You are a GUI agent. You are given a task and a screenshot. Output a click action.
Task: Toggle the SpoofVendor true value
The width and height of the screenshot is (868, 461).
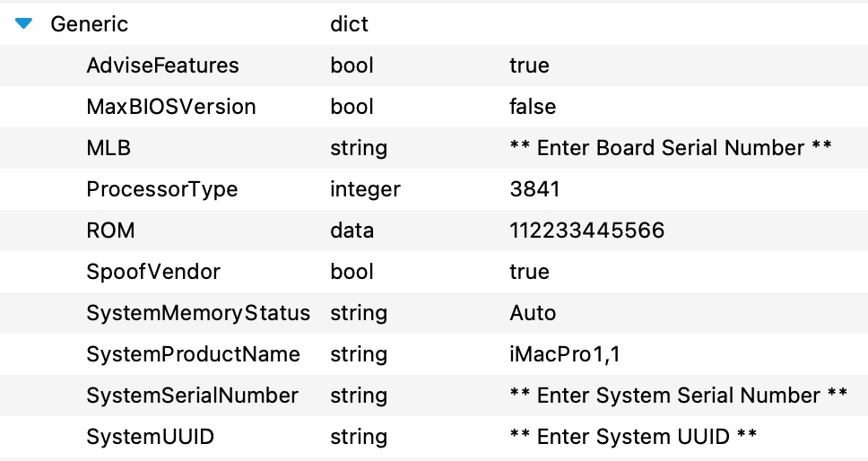529,272
